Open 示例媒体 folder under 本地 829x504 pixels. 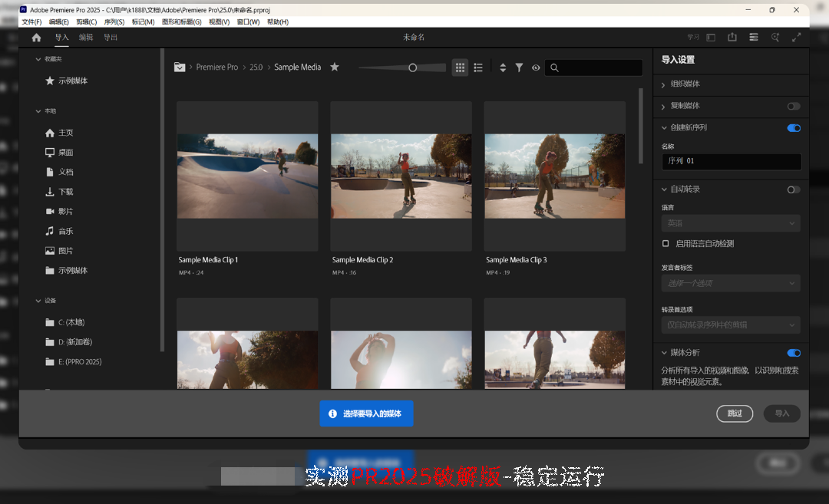(66, 271)
